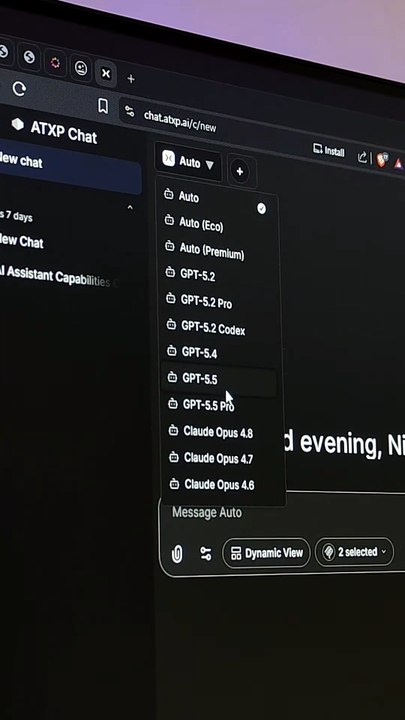Choose Auto (Eco) model option
405x720 pixels.
[216, 223]
